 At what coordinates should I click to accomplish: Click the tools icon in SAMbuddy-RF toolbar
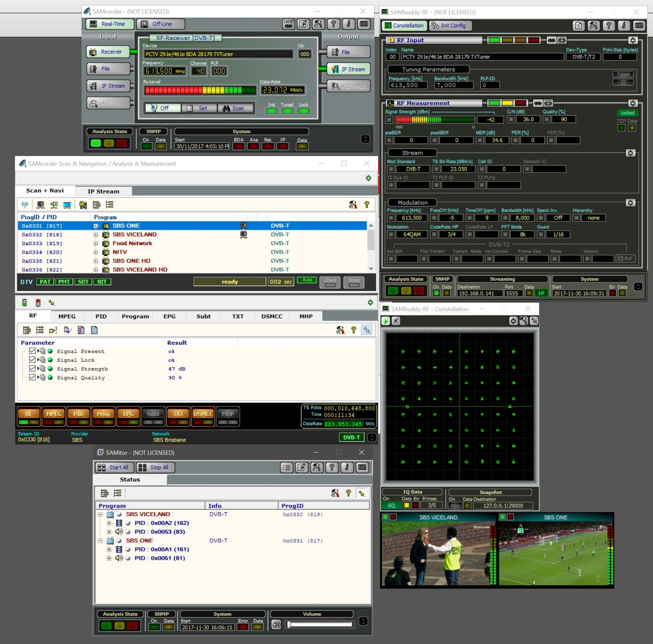[593, 26]
